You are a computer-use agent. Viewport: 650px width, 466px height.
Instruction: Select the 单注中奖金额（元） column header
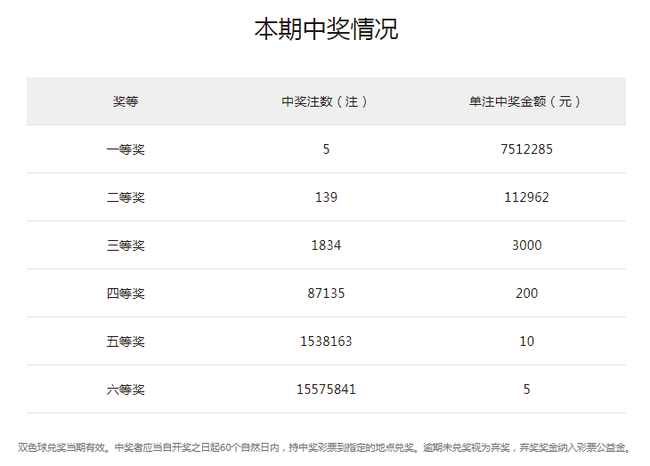click(526, 102)
